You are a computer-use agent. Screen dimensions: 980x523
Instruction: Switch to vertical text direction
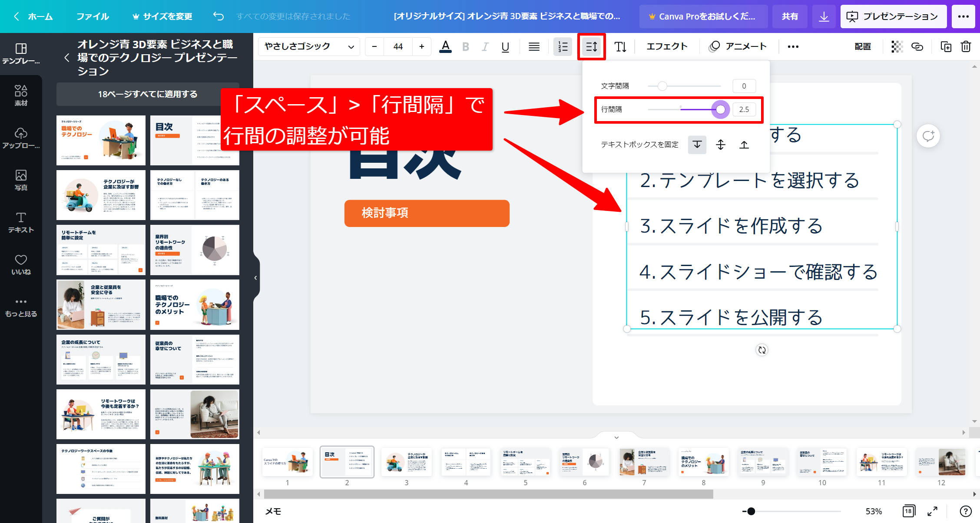(x=620, y=46)
